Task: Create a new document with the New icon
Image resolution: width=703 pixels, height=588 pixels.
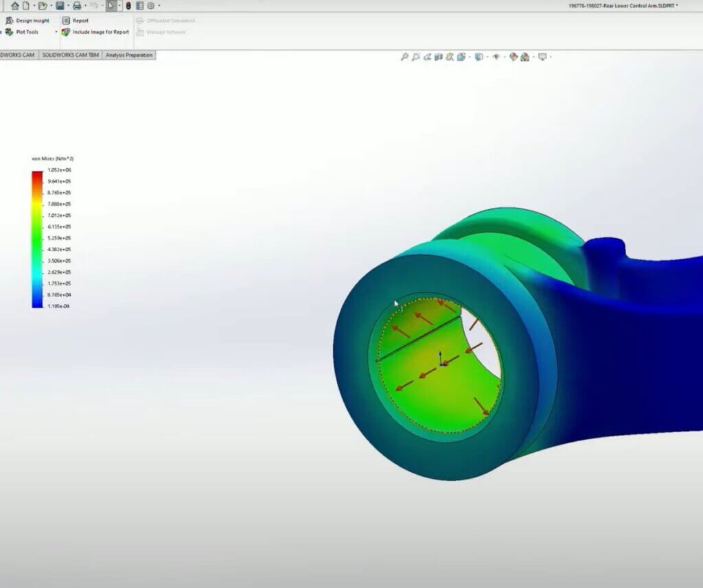Action: pyautogui.click(x=26, y=5)
